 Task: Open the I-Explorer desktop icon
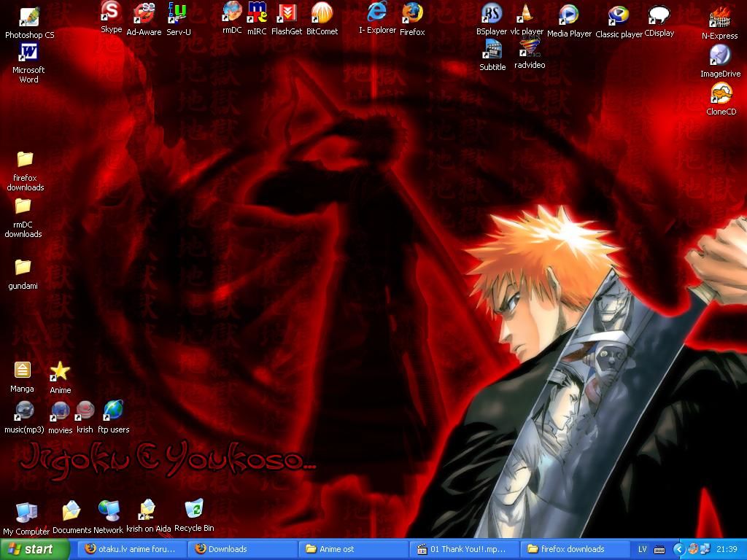pos(377,12)
